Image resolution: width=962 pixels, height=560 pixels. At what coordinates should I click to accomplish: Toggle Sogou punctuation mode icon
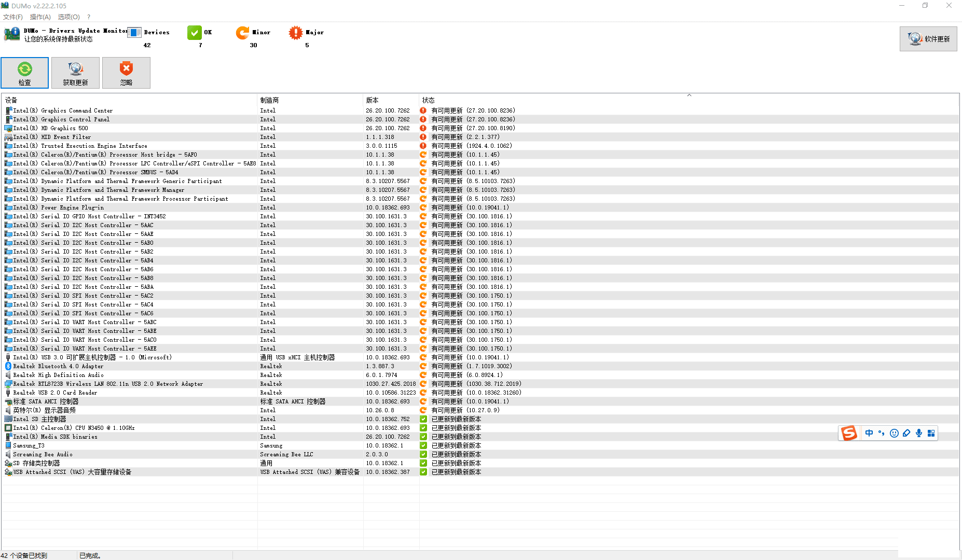(x=882, y=433)
